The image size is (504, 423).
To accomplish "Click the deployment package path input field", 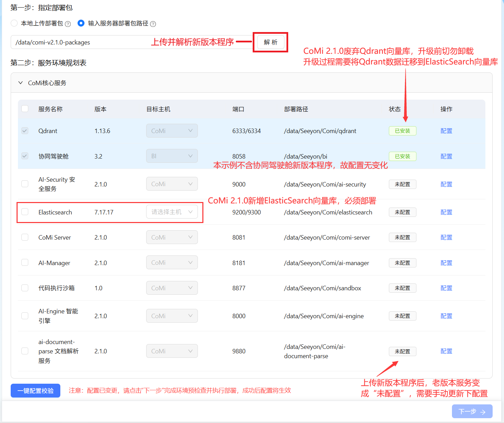I will [132, 42].
